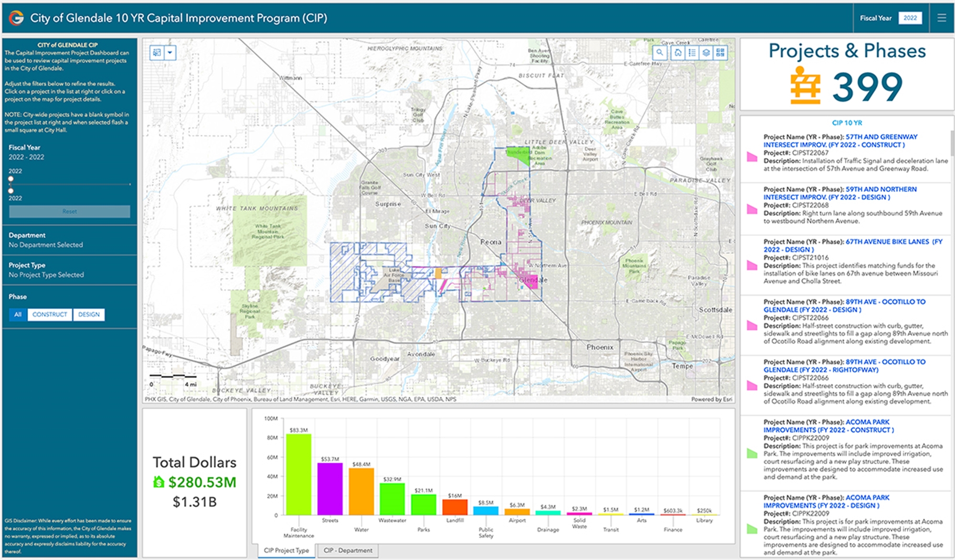Click the map search magnifier icon
This screenshot has width=955, height=560.
coord(659,53)
